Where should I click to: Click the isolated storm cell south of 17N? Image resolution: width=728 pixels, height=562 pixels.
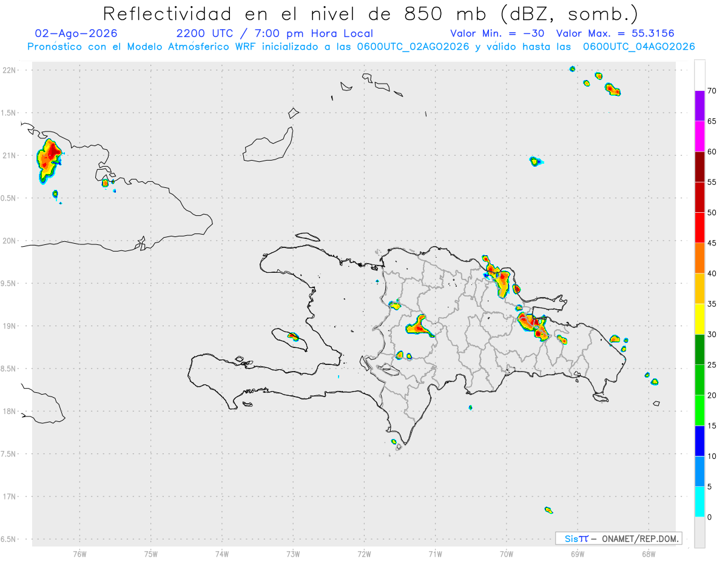click(x=548, y=510)
